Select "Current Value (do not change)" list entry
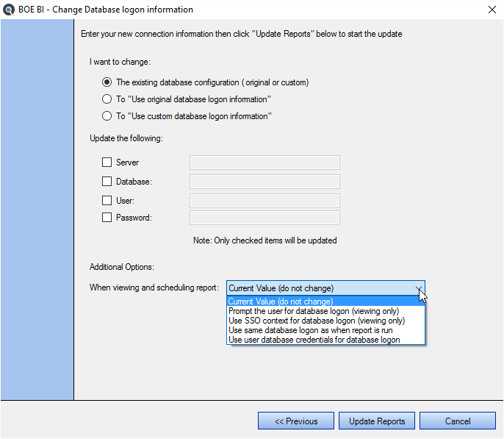504x439 pixels. click(x=325, y=301)
